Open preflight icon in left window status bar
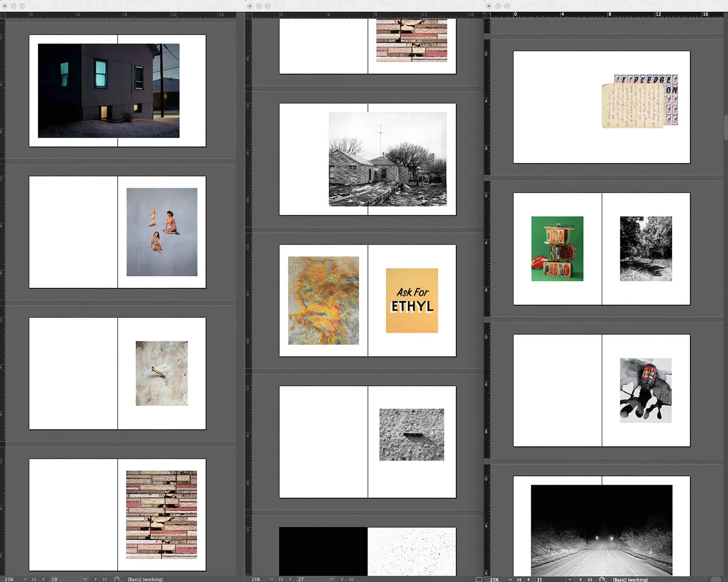728x582 pixels. tap(117, 579)
